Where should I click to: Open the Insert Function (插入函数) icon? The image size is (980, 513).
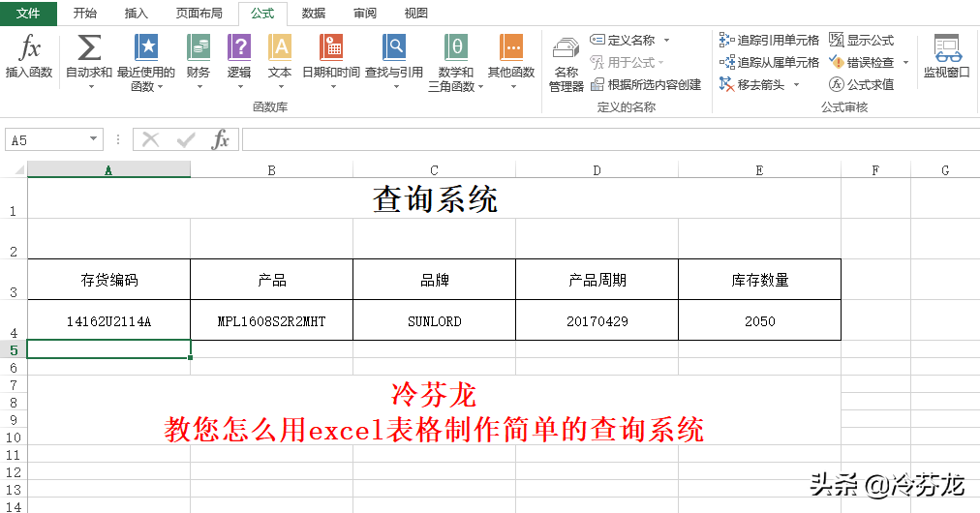click(x=29, y=48)
